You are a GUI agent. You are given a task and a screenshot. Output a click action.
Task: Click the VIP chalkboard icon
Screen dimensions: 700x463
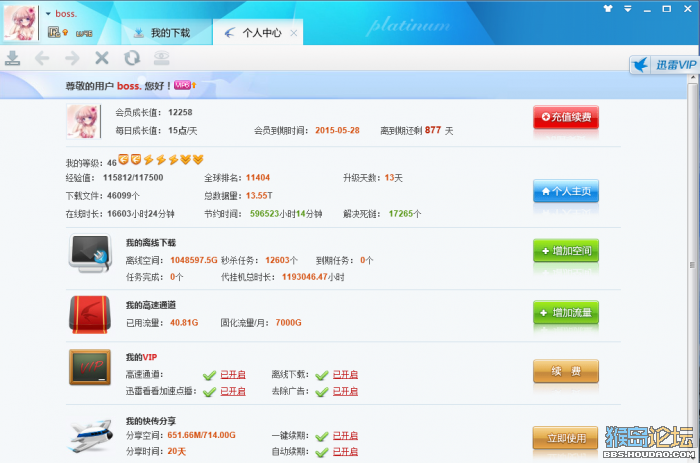90,367
